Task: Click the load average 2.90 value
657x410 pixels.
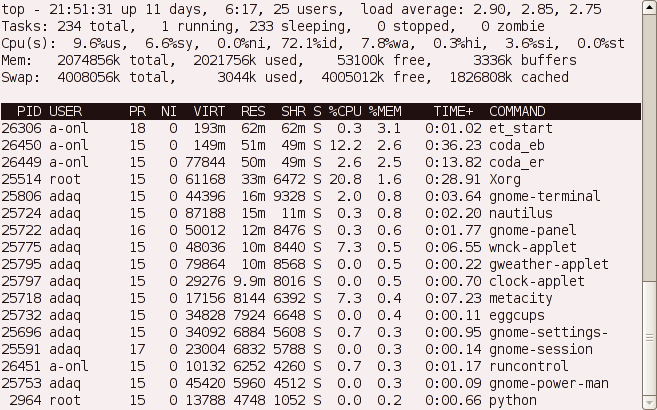Action: coord(489,9)
